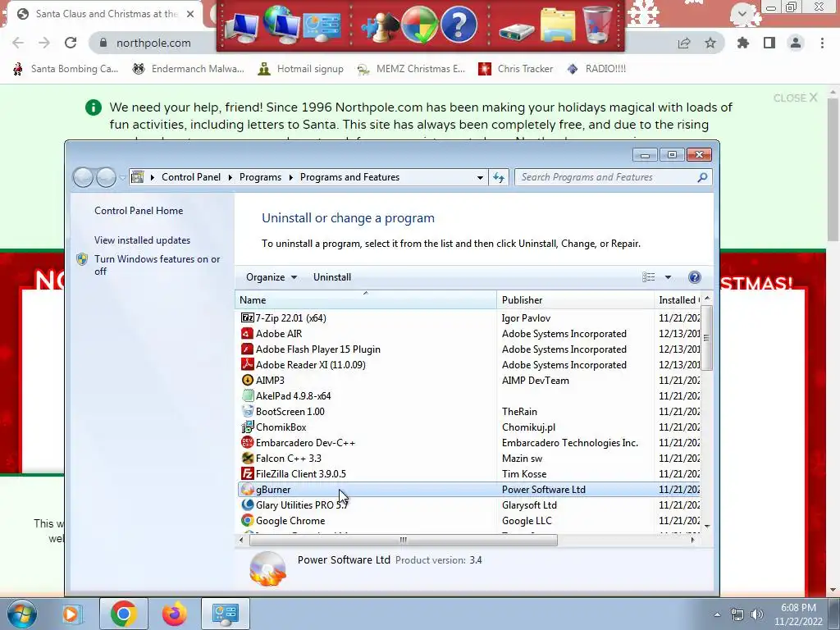Select the Power Software Ltd publisher cell
This screenshot has width=840, height=630.
(544, 489)
